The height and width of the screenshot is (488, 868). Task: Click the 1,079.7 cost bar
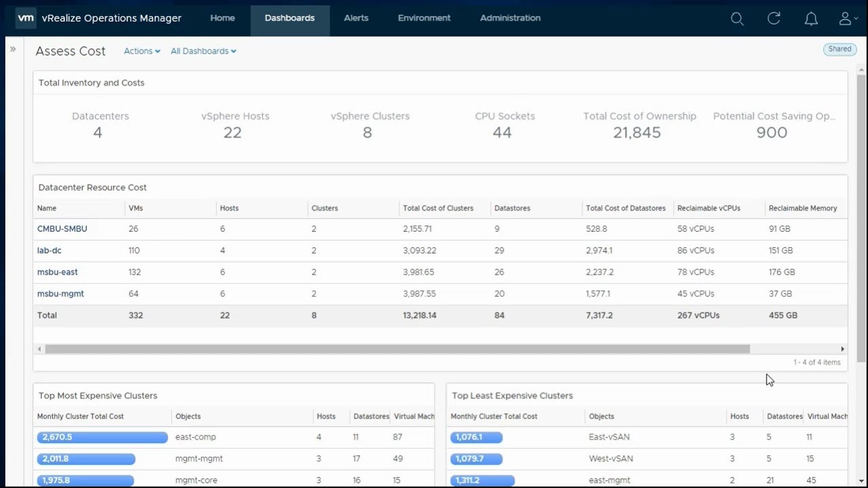click(477, 459)
